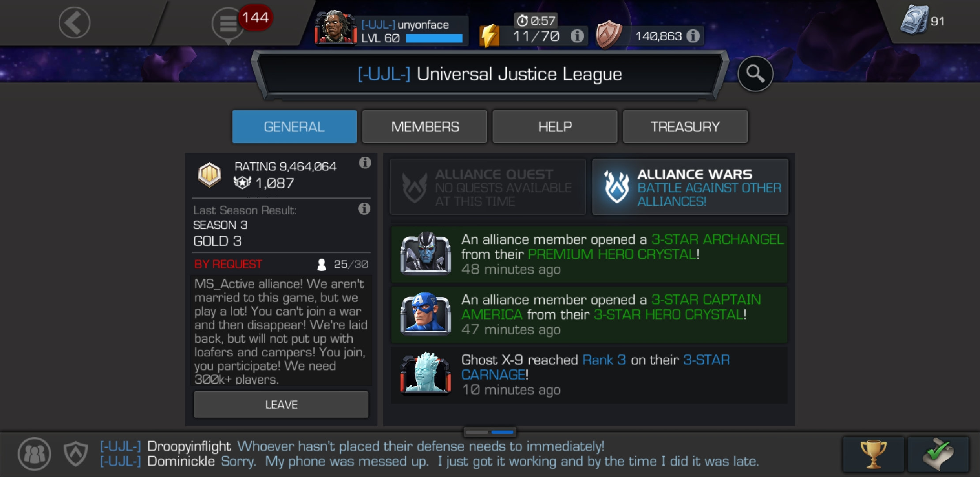Show info for 140,863 alliance shield currency
The height and width of the screenshot is (477, 980).
[x=693, y=36]
